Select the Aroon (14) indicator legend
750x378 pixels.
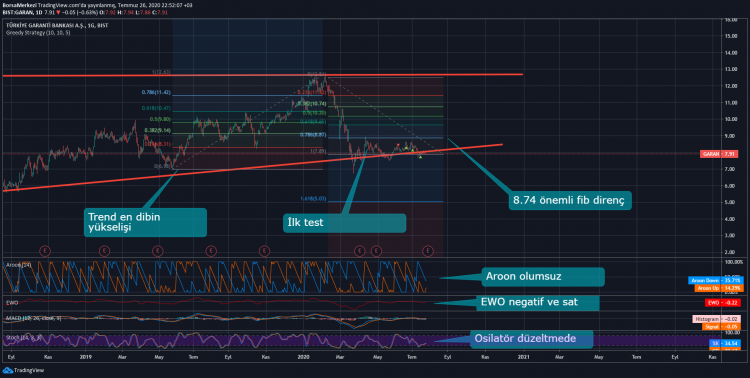click(18, 265)
